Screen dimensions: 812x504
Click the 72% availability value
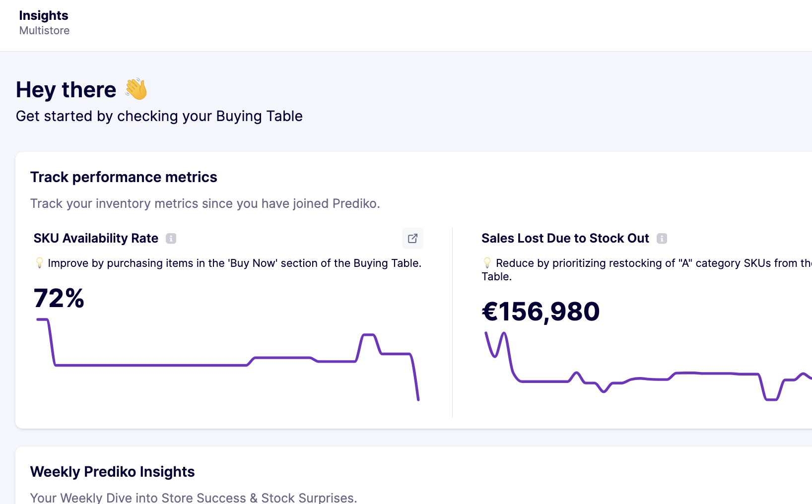[x=59, y=298]
